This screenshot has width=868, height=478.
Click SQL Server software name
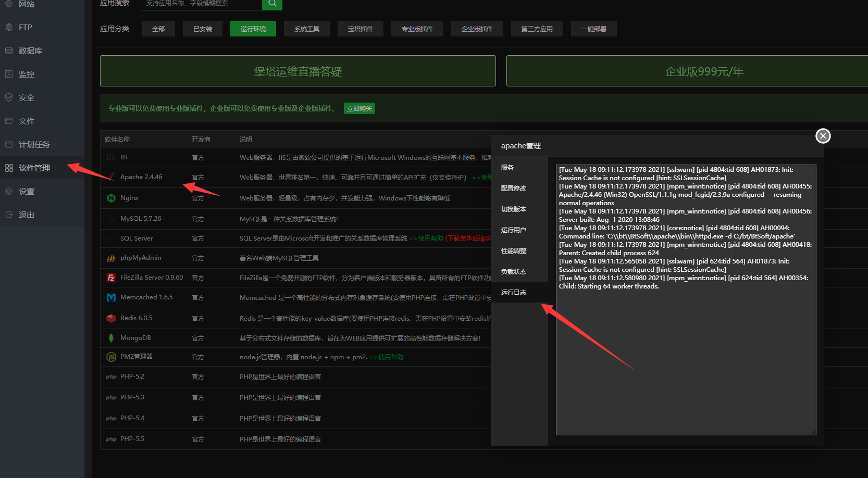point(137,238)
